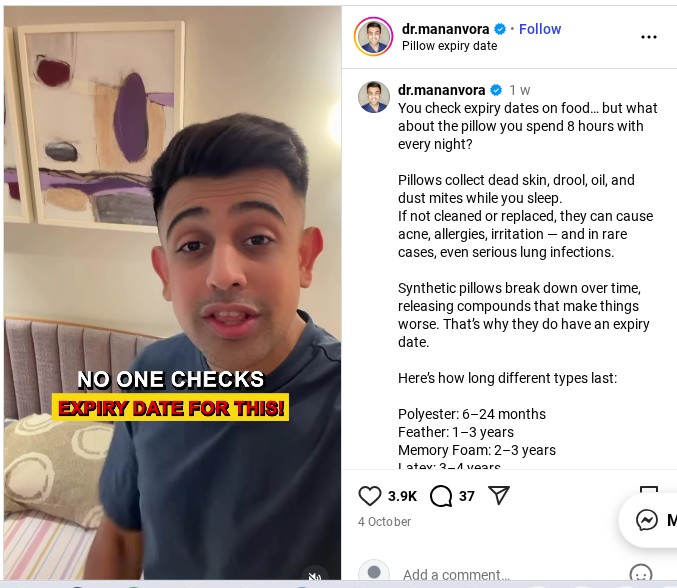Click the 3.9K likes count
This screenshot has height=588, width=677.
click(x=402, y=496)
